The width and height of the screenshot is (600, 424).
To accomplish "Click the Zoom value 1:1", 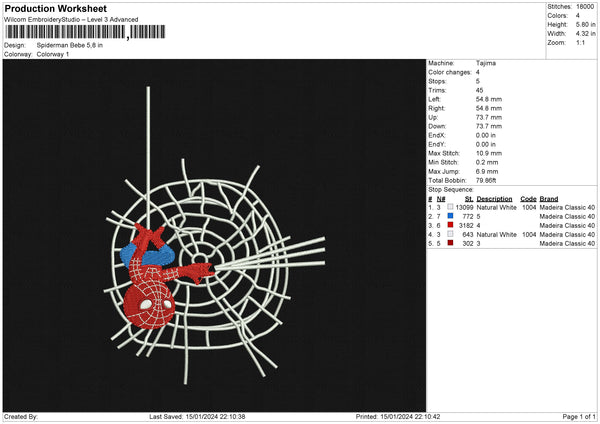I will coord(580,42).
